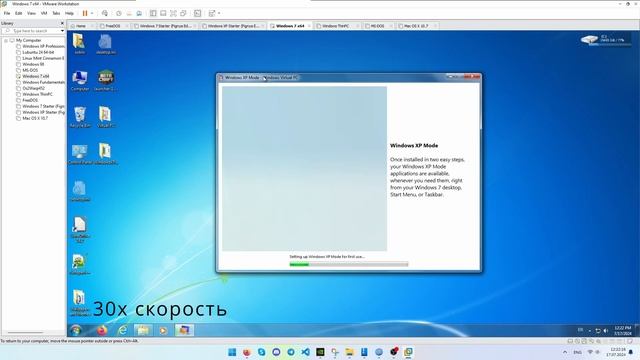Viewport: 640px width, 360px height.
Task: Switch to the Mac OS X 10.7 tab
Action: tap(416, 26)
